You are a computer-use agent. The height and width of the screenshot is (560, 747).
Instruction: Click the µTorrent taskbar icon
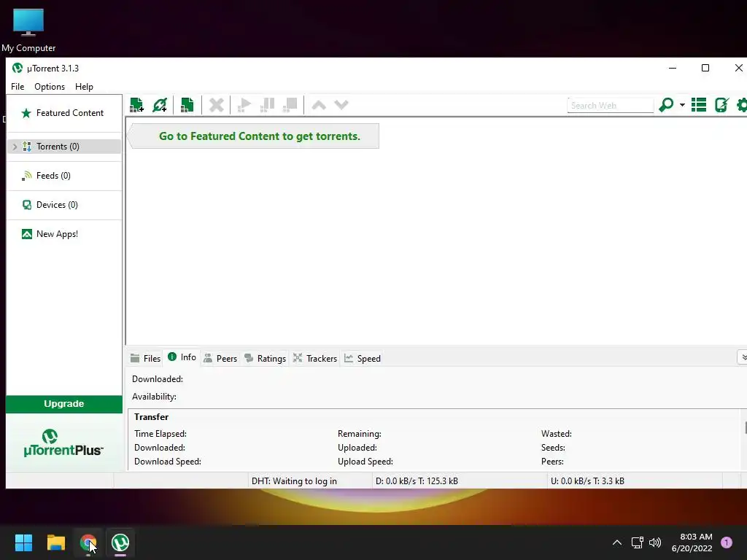pos(120,542)
